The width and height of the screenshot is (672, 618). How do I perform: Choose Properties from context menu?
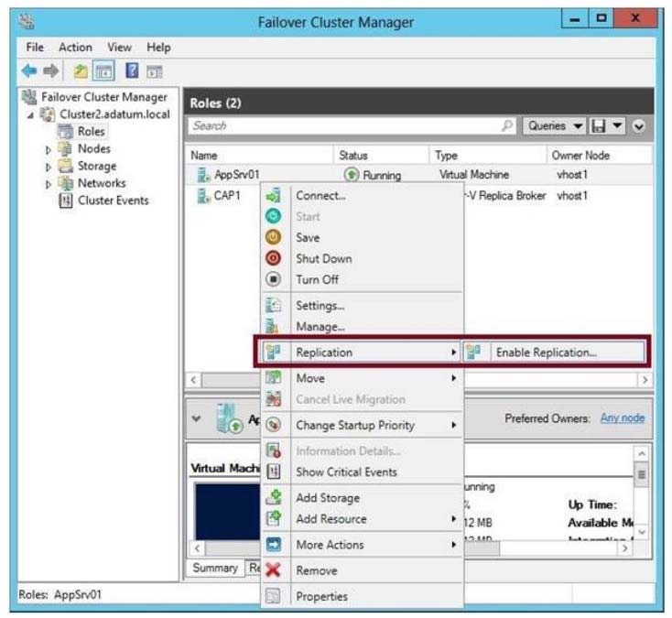tap(363, 596)
